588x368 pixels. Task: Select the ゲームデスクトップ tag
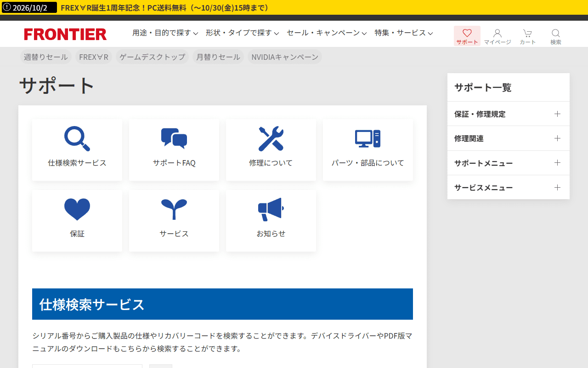click(x=152, y=57)
